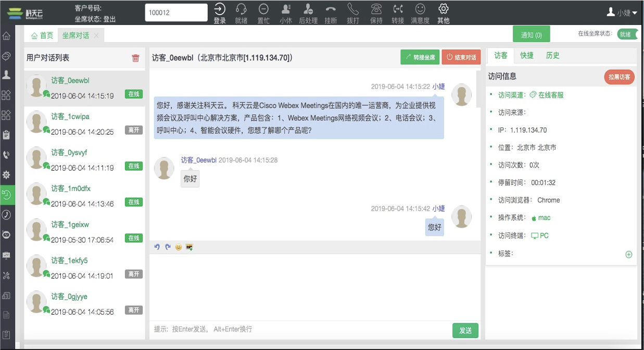
Task: Click the 挂断 hang up phone icon
Action: click(x=331, y=9)
